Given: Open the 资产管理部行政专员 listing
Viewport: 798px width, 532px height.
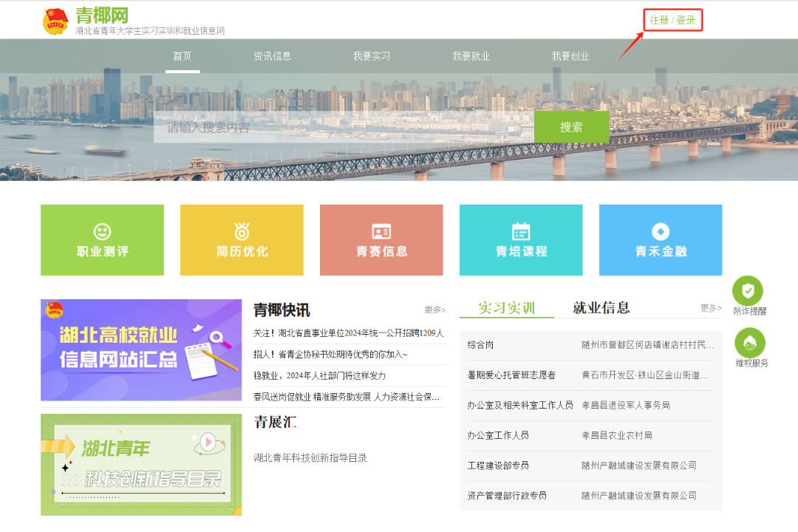Looking at the screenshot, I should [507, 495].
